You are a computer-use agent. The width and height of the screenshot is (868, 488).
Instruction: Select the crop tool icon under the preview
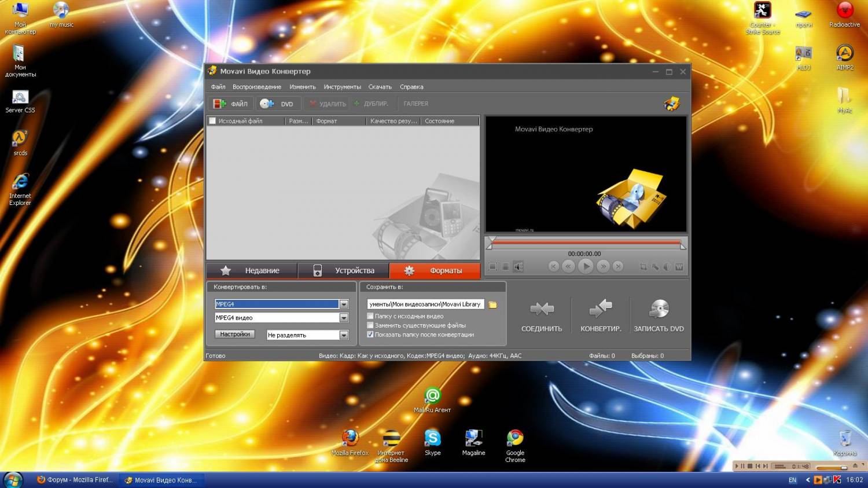click(x=643, y=267)
